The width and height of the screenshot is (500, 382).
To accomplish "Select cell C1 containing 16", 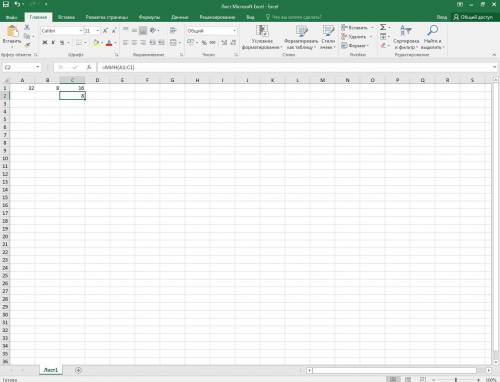I will [x=72, y=88].
